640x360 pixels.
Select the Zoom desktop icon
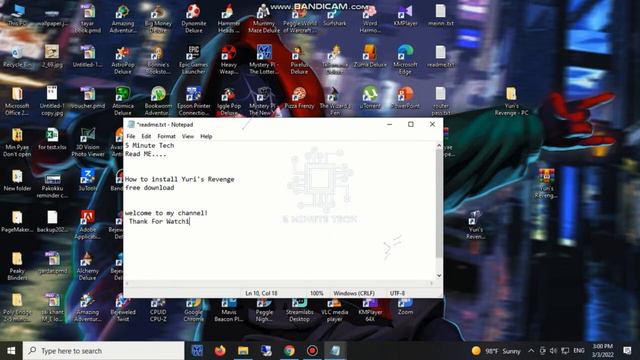[405, 307]
